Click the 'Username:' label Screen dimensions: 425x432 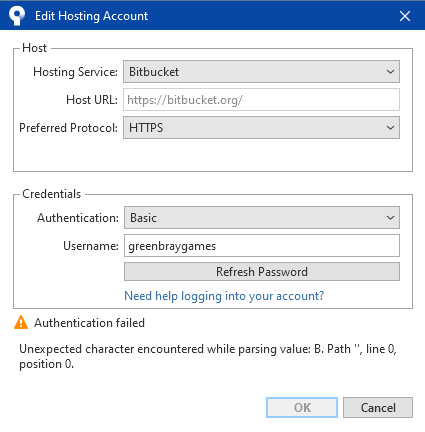[x=91, y=246]
